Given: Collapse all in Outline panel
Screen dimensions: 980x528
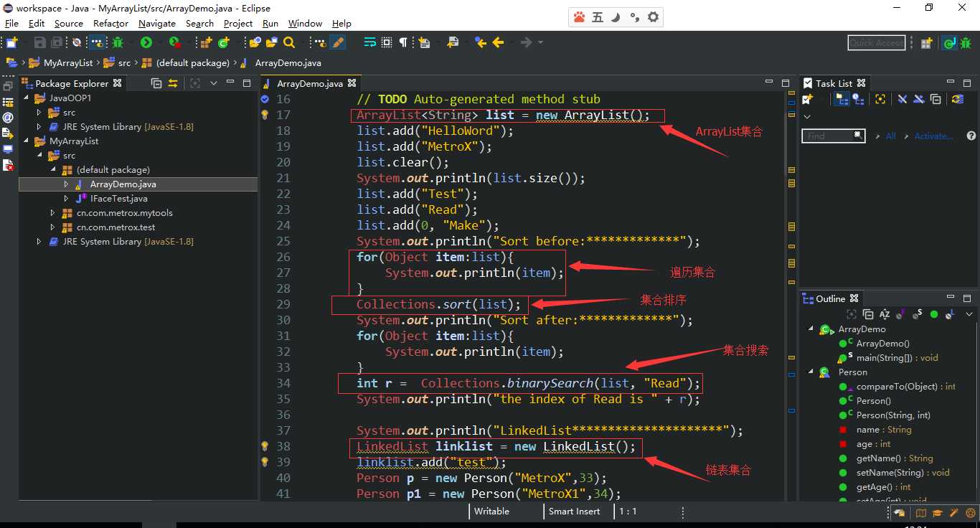Looking at the screenshot, I should pyautogui.click(x=868, y=314).
